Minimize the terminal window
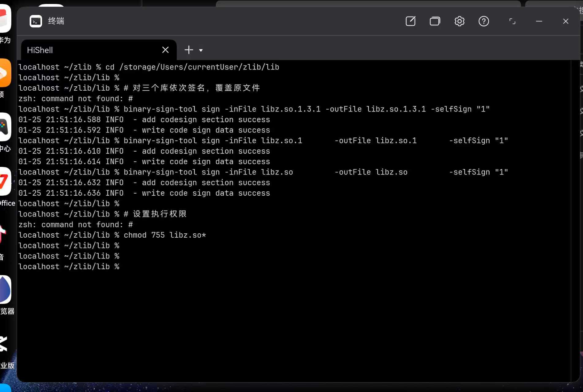The width and height of the screenshot is (583, 392). coord(539,21)
